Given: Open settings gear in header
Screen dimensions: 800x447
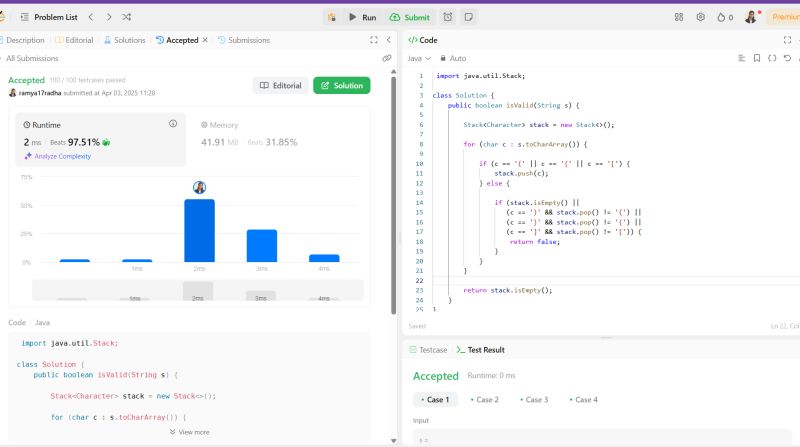Looking at the screenshot, I should coord(701,17).
